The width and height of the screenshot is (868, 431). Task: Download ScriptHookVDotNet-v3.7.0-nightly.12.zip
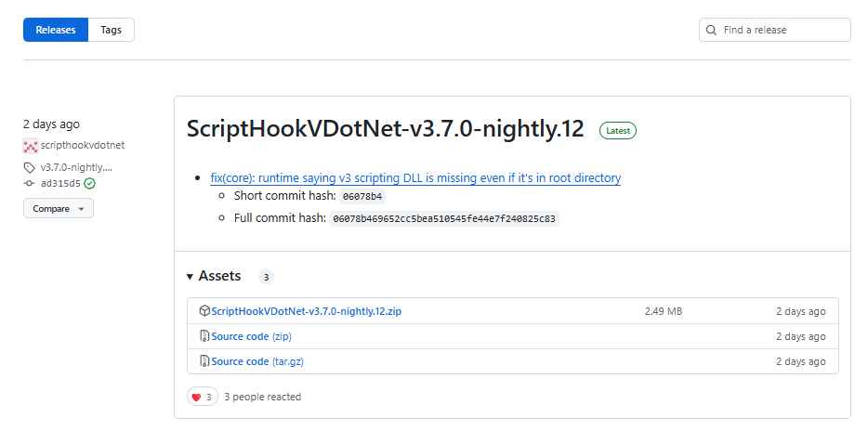click(x=306, y=311)
